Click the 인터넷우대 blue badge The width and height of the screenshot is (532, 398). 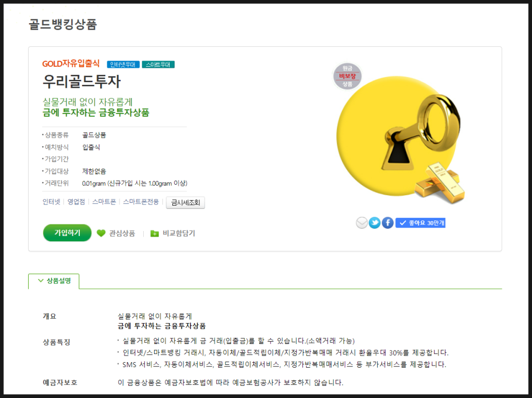coord(123,64)
